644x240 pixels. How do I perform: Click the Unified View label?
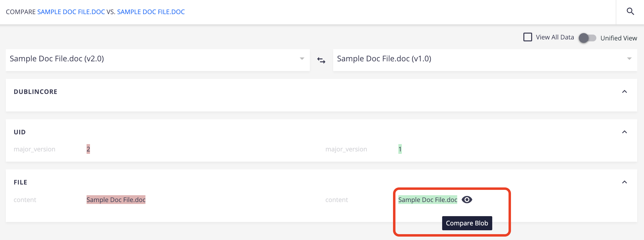tap(619, 38)
